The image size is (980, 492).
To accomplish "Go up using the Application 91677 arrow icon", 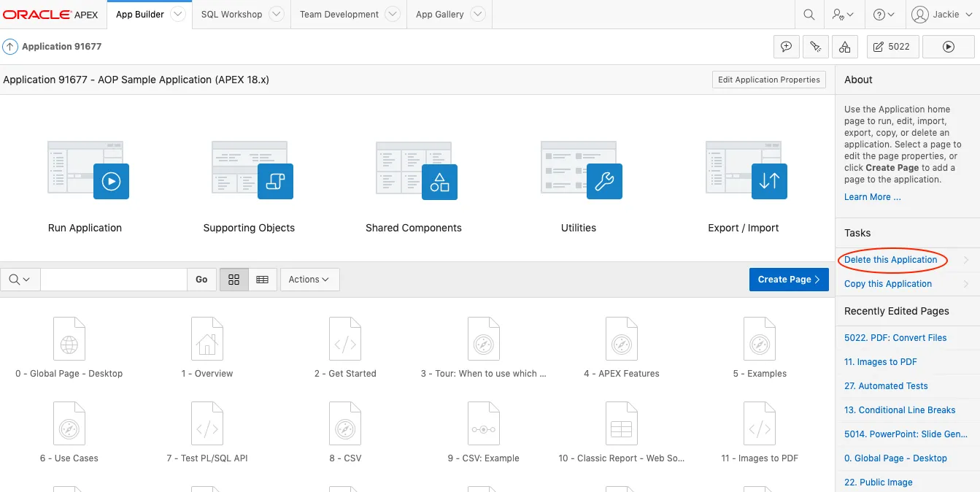I will pyautogui.click(x=10, y=47).
